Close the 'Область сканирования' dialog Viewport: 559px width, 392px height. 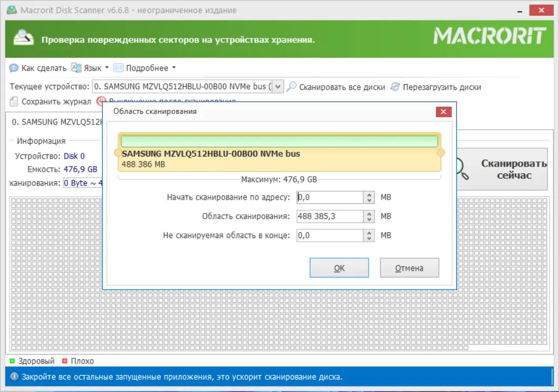(443, 111)
